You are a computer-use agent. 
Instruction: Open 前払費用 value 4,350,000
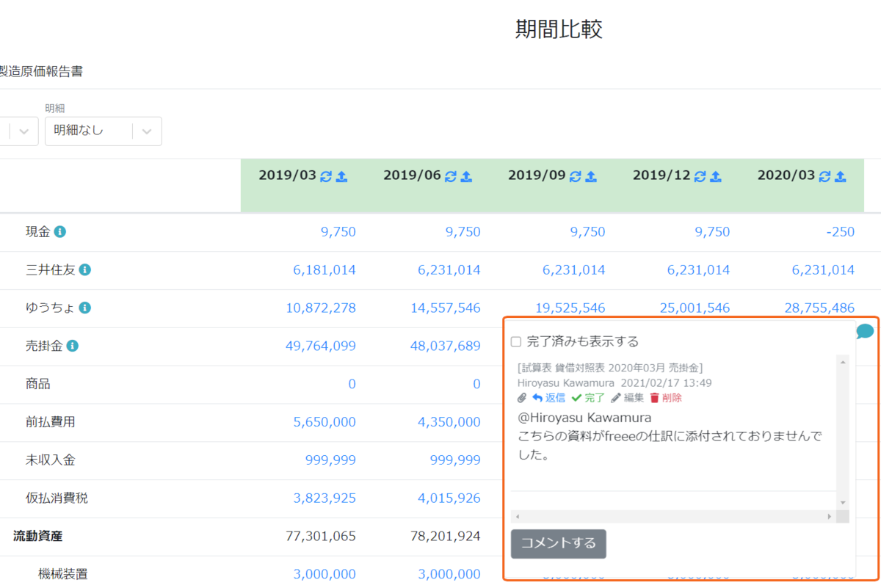449,422
